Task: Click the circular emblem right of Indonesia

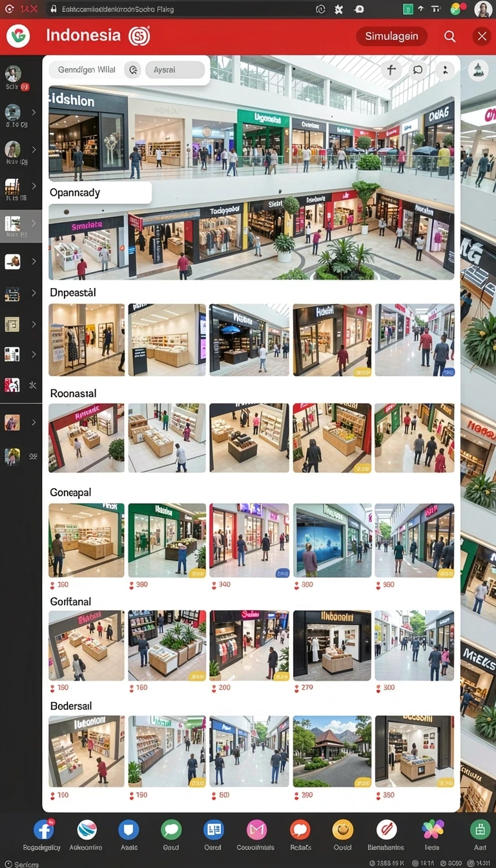Action: click(139, 36)
